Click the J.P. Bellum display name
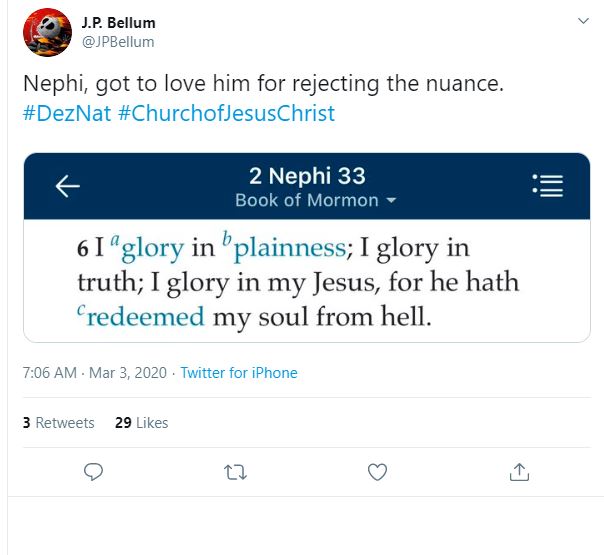The image size is (604, 555). pos(118,23)
